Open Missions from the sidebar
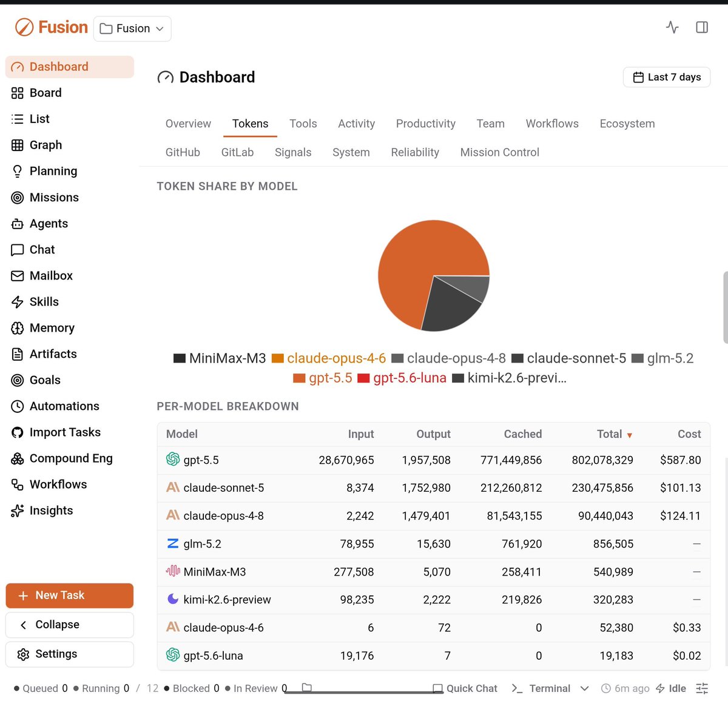This screenshot has width=728, height=704. pos(70,197)
